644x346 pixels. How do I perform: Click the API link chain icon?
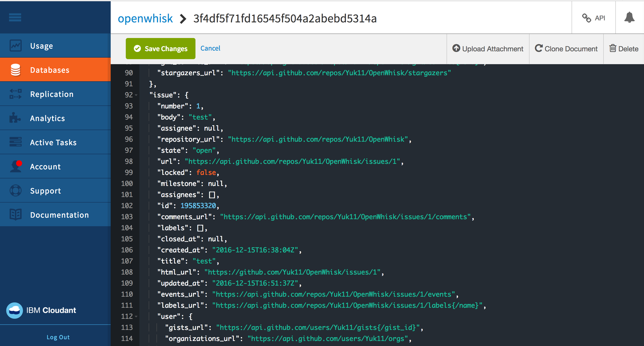(587, 18)
